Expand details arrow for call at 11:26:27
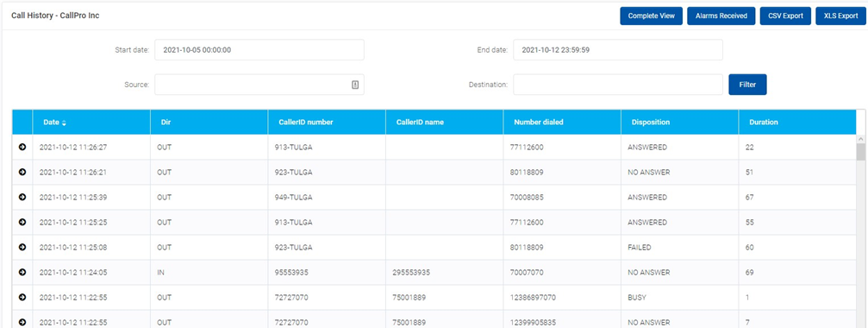Screen dimensions: 868x328 click(22, 148)
